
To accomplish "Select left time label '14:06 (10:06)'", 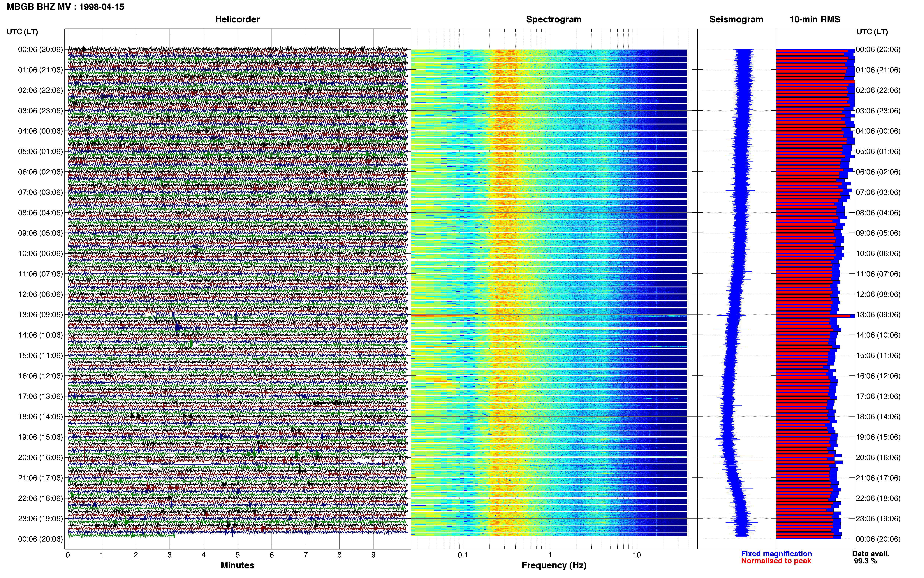I will click(41, 335).
